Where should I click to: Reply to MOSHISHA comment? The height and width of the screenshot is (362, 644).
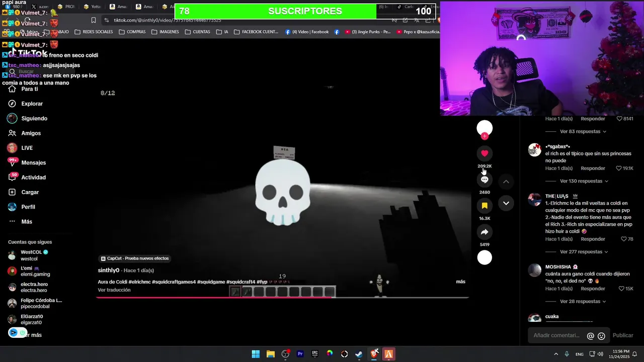593,289
